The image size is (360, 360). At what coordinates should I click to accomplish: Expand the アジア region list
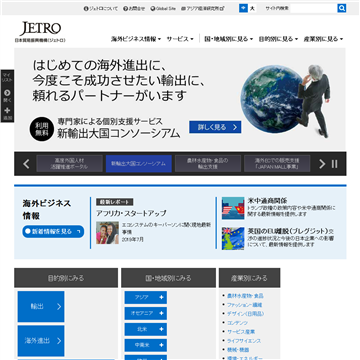146,297
